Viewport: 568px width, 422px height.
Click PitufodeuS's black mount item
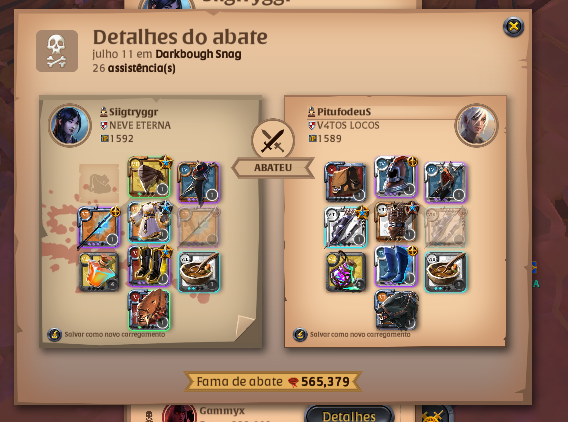[396, 310]
